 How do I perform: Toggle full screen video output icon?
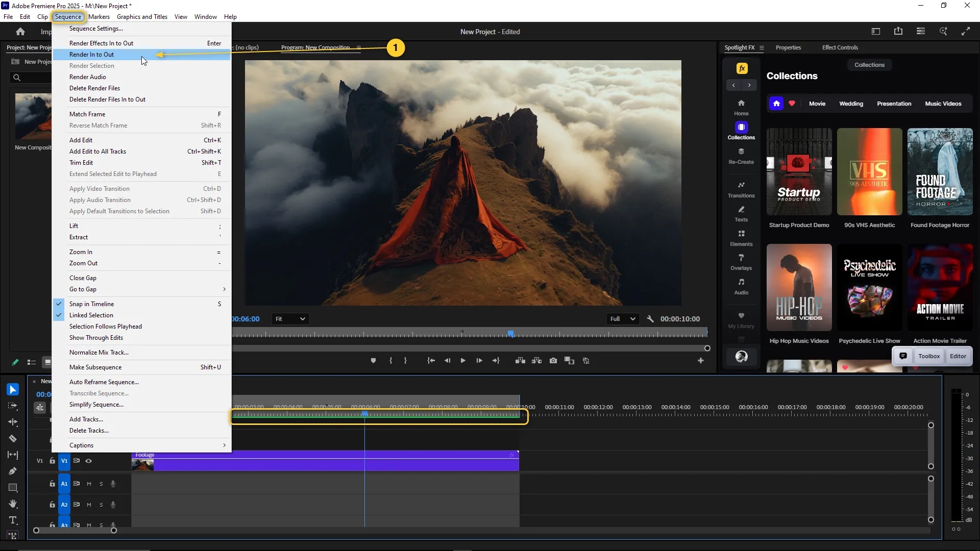click(966, 32)
